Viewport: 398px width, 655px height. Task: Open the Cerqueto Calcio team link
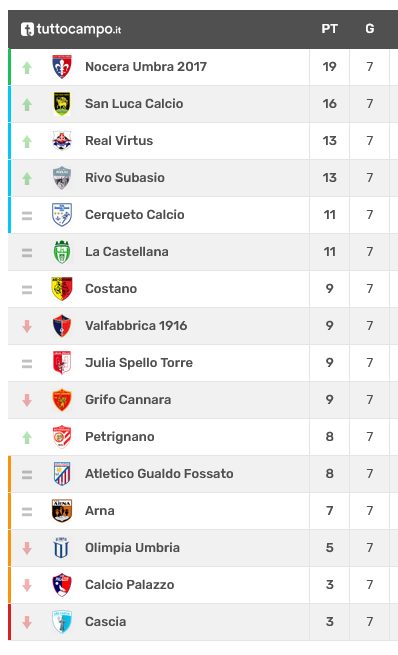coord(134,215)
